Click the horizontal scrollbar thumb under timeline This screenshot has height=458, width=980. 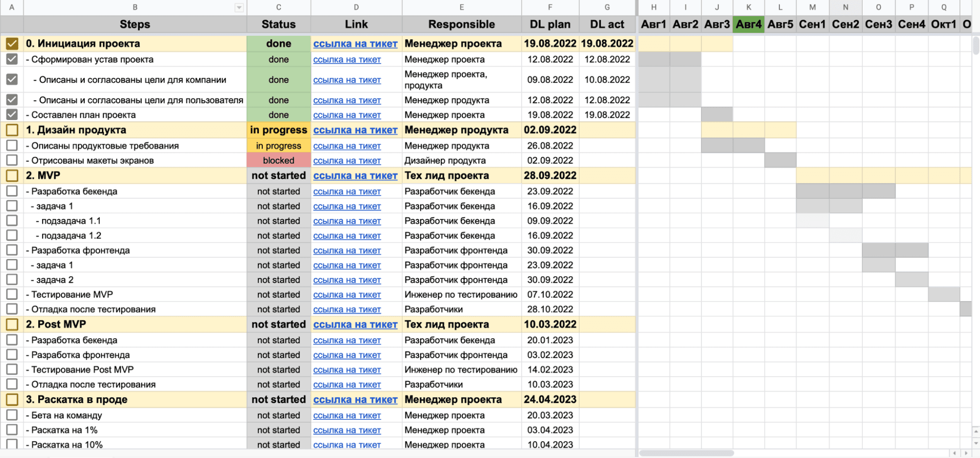coord(686,453)
